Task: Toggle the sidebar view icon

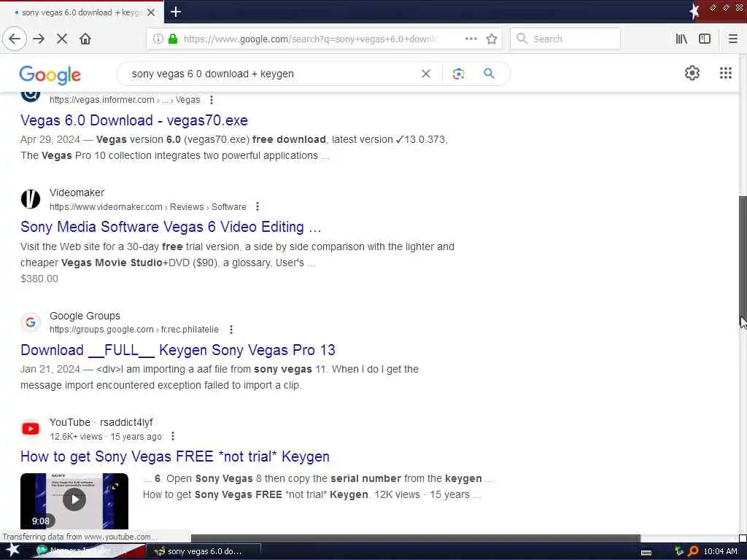Action: tap(705, 39)
